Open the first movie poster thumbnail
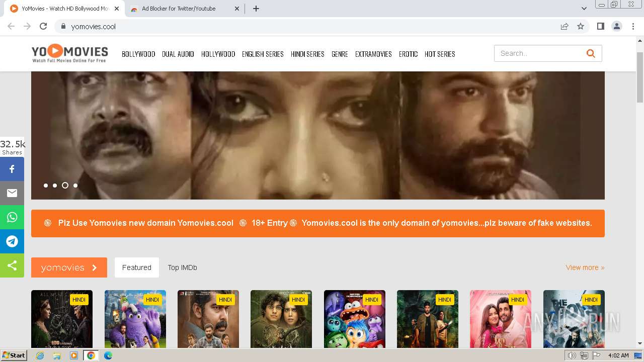Screen dimensions: 644x362 tap(62, 319)
